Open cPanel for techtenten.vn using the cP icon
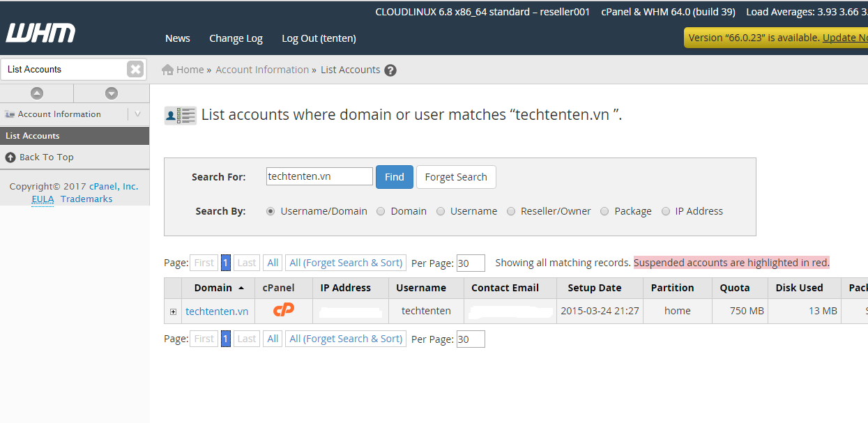Screen dimensions: 868x423 (x=284, y=310)
